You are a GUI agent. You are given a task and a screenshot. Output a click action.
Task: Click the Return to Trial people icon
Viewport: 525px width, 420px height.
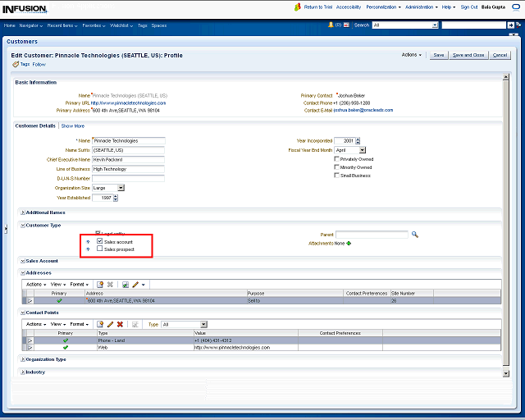coord(297,7)
